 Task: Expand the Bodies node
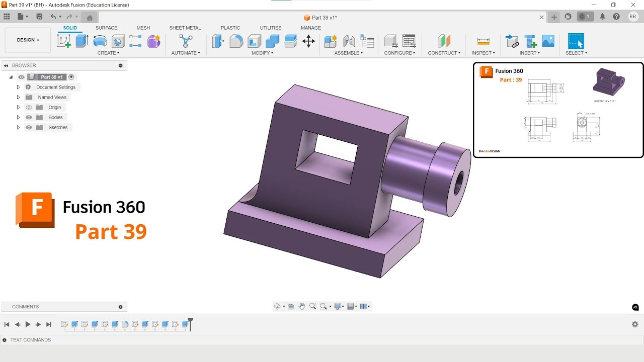click(19, 117)
